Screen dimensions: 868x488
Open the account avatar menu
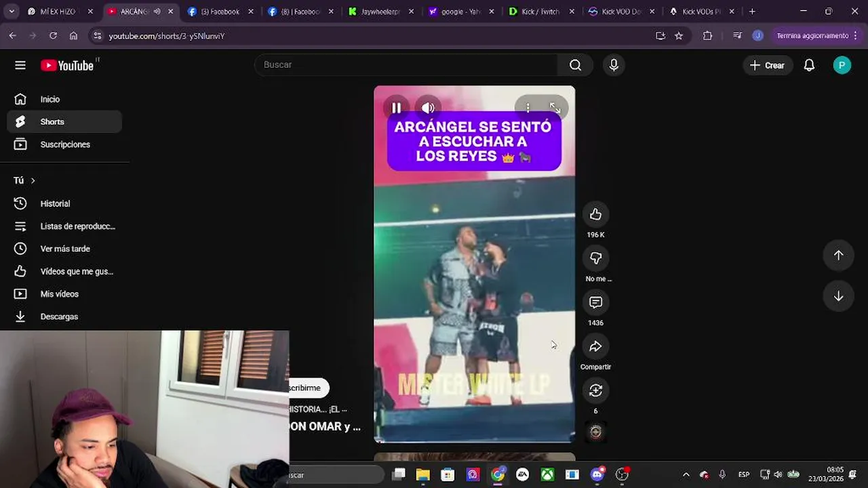click(842, 65)
